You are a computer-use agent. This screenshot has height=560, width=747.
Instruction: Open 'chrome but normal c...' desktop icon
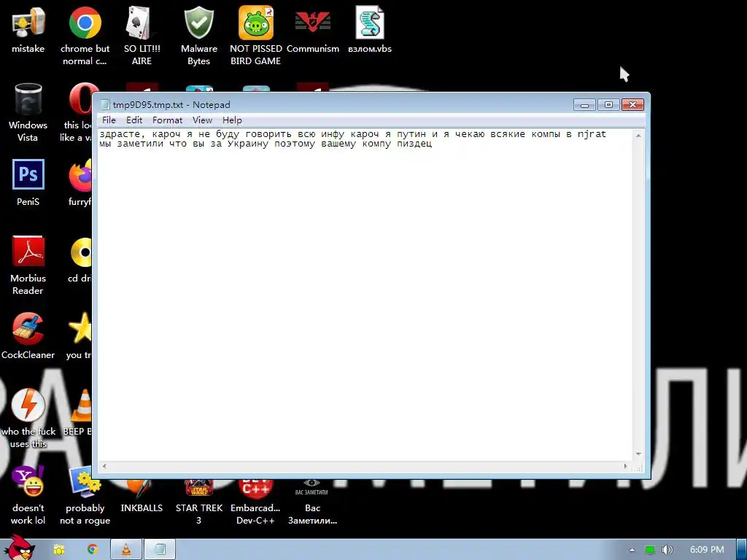(x=85, y=36)
